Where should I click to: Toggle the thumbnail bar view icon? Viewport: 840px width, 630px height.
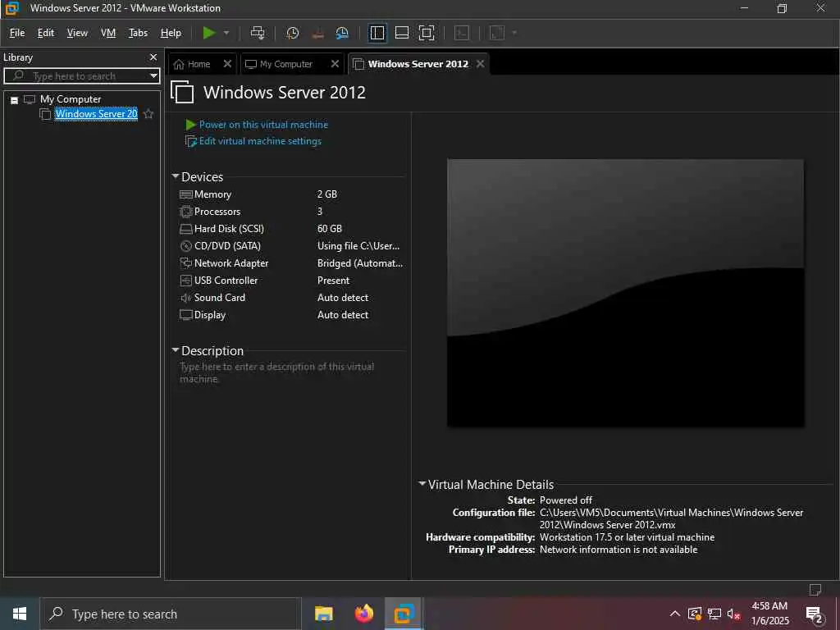(x=402, y=33)
